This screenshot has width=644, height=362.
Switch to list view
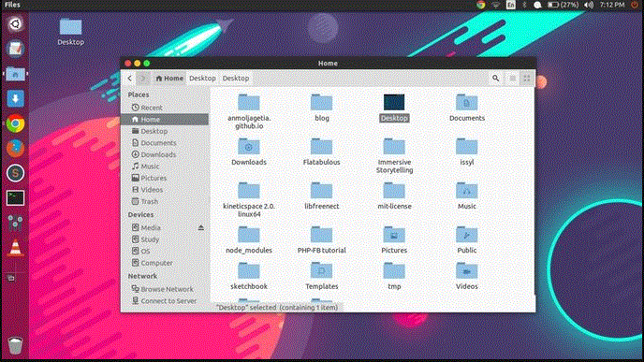point(513,78)
